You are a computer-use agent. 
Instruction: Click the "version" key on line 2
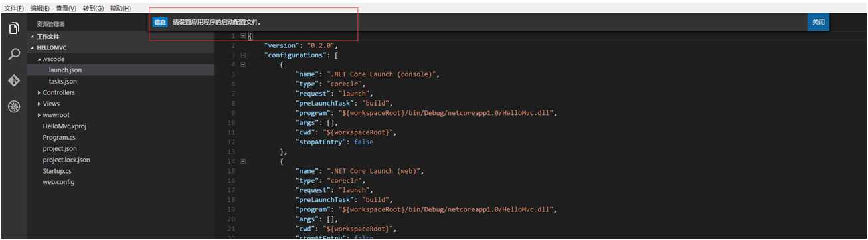point(282,45)
